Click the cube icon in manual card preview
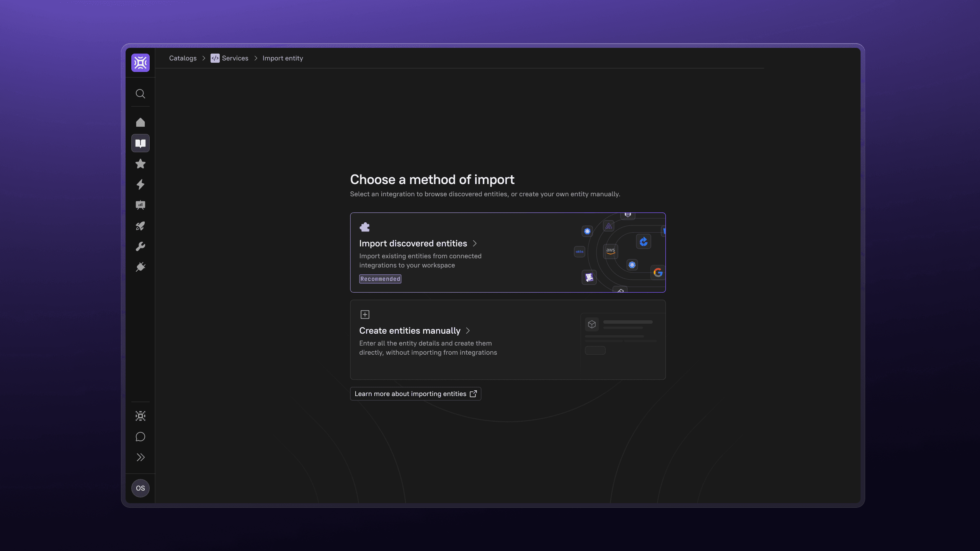The height and width of the screenshot is (551, 980). click(592, 324)
